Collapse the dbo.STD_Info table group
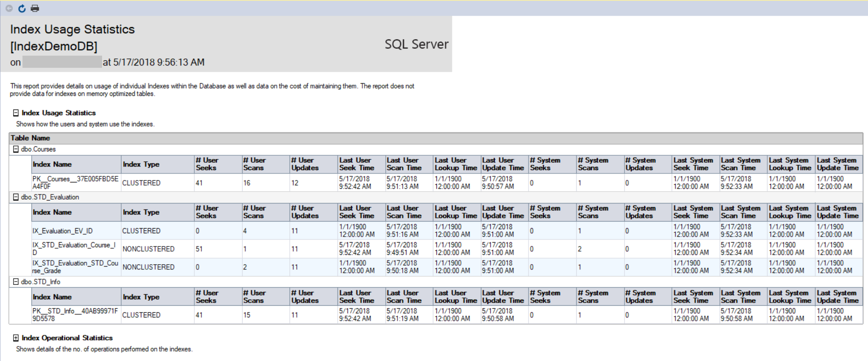868x361 pixels. 16,282
